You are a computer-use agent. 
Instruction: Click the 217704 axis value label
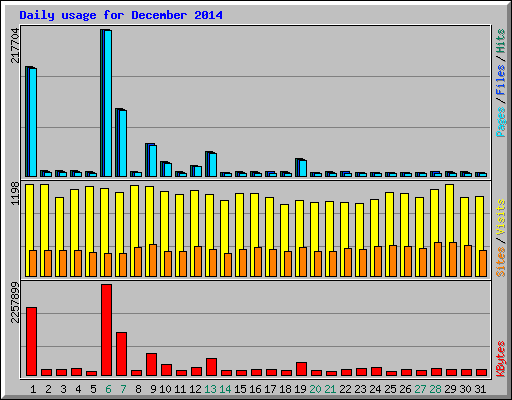click(x=15, y=46)
